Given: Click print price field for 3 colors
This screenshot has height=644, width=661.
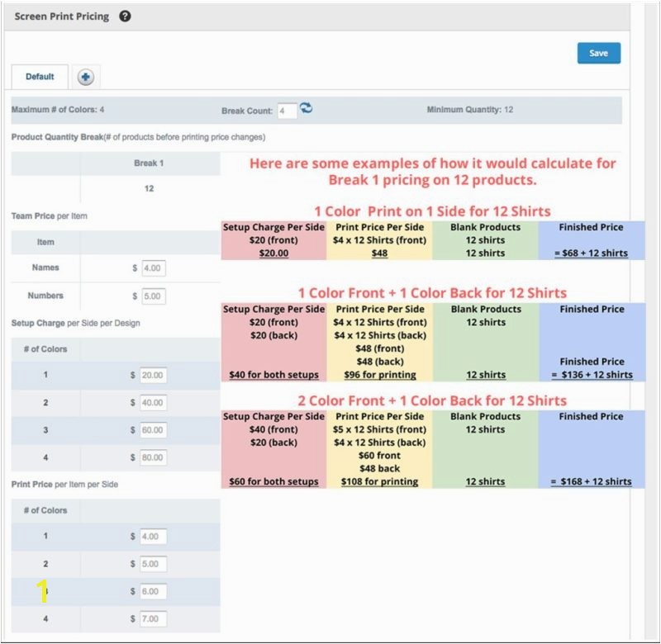Looking at the screenshot, I should coord(153,591).
